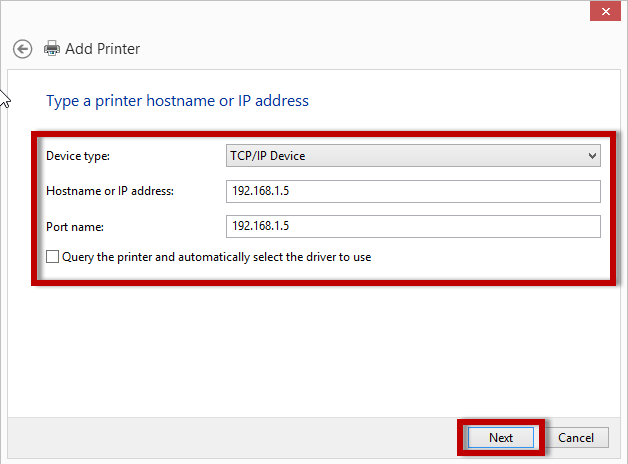628x464 pixels.
Task: Enable the Query the printer checkbox
Action: point(53,257)
